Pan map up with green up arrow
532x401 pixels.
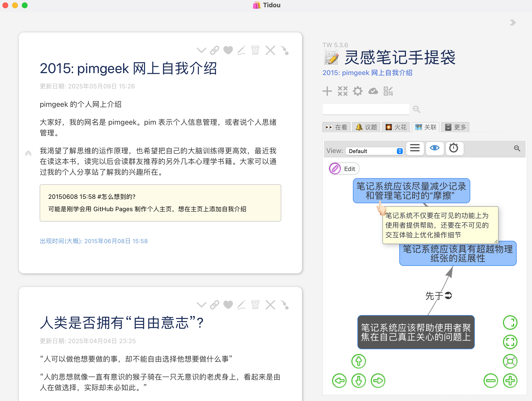pos(358,361)
